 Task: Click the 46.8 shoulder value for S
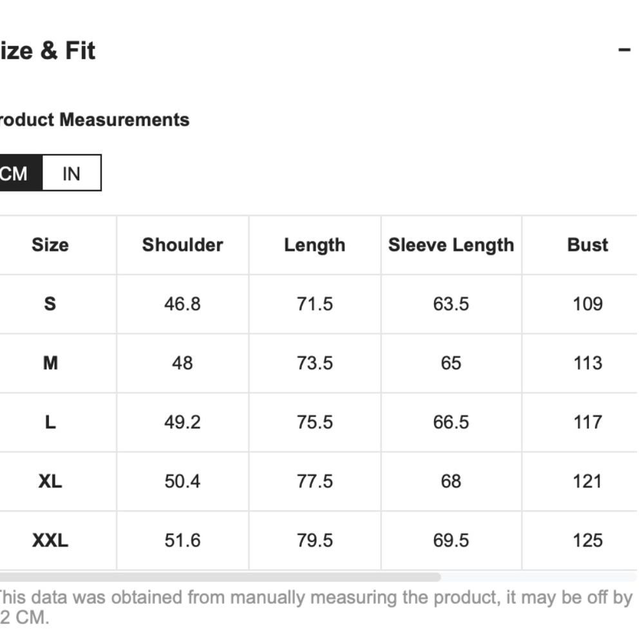(182, 303)
